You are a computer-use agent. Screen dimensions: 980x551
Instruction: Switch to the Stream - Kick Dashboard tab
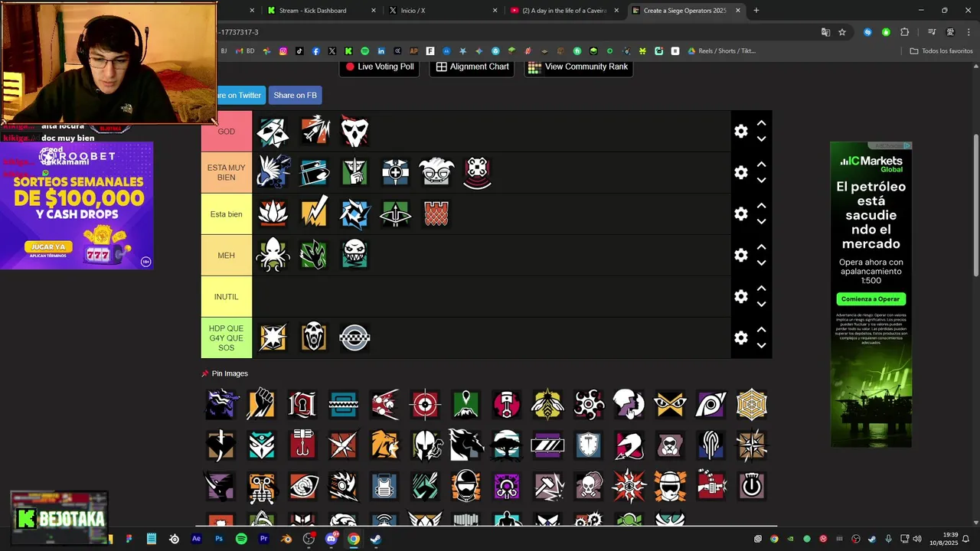[x=320, y=11]
